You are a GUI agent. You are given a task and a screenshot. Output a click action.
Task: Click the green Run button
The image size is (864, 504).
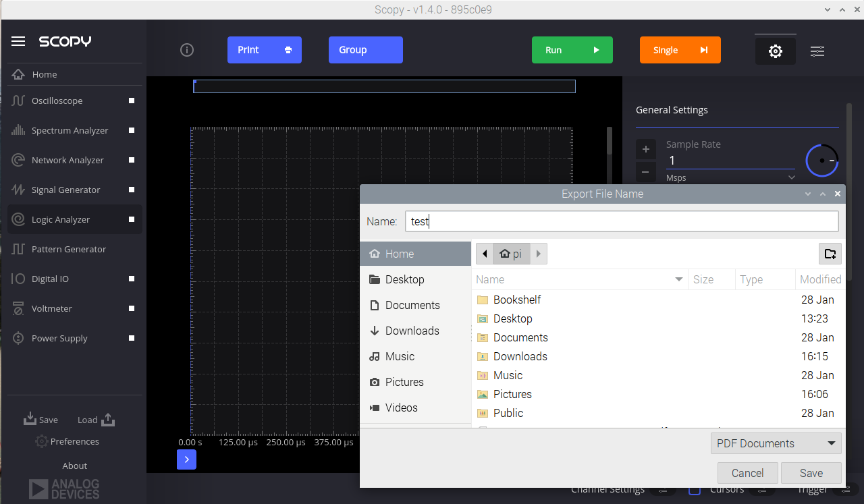point(572,50)
